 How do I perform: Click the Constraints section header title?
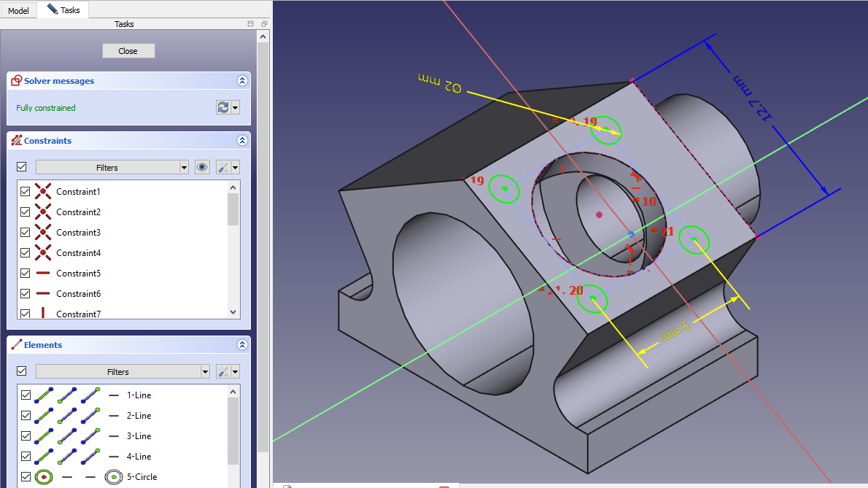(x=47, y=141)
